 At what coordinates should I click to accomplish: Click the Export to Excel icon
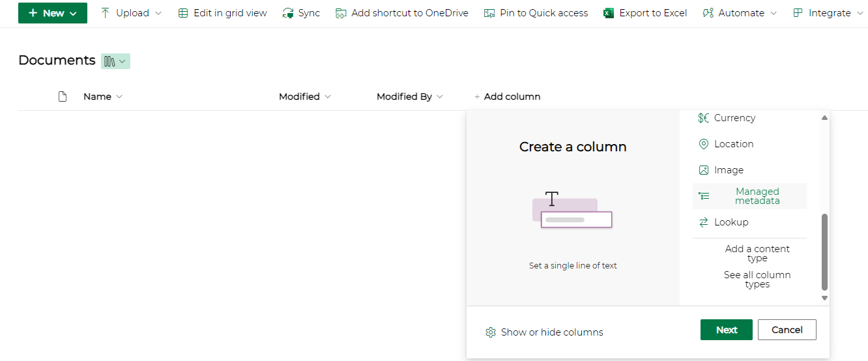609,13
